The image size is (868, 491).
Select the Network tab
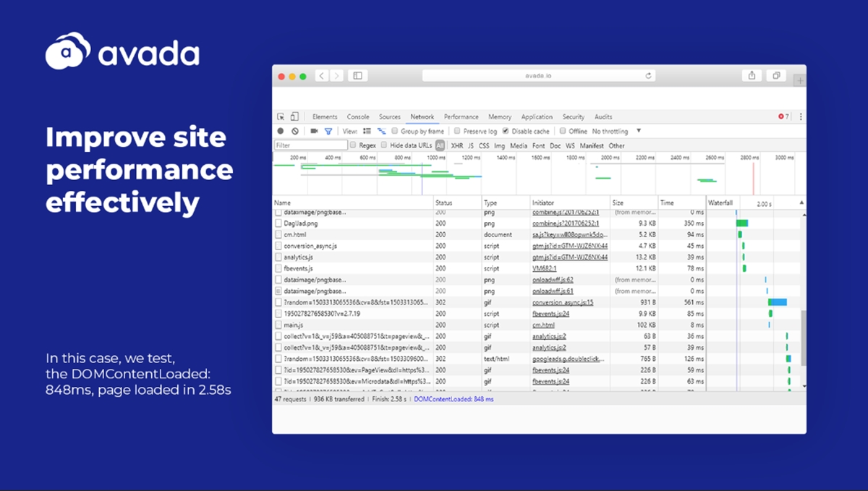click(x=422, y=116)
